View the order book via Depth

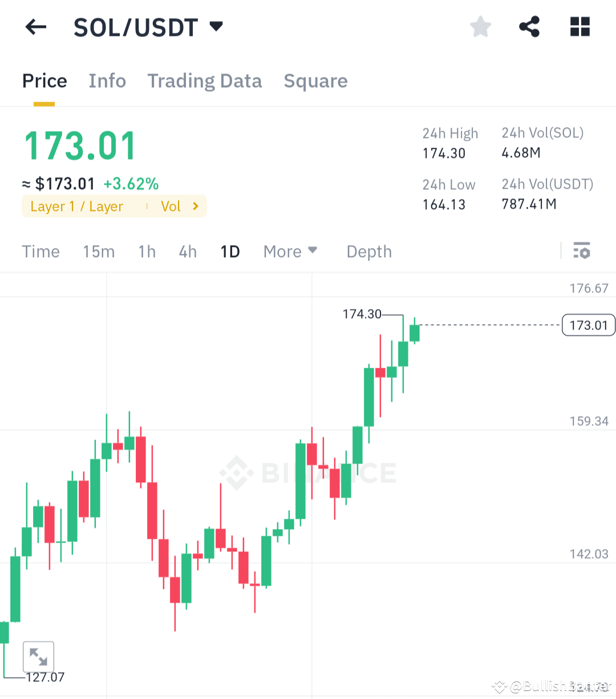368,251
